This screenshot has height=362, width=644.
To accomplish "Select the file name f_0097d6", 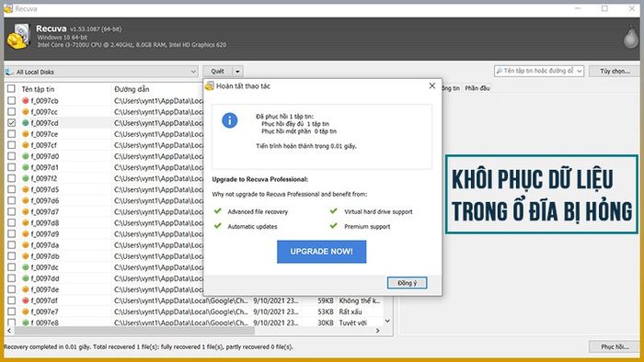I will 45,200.
